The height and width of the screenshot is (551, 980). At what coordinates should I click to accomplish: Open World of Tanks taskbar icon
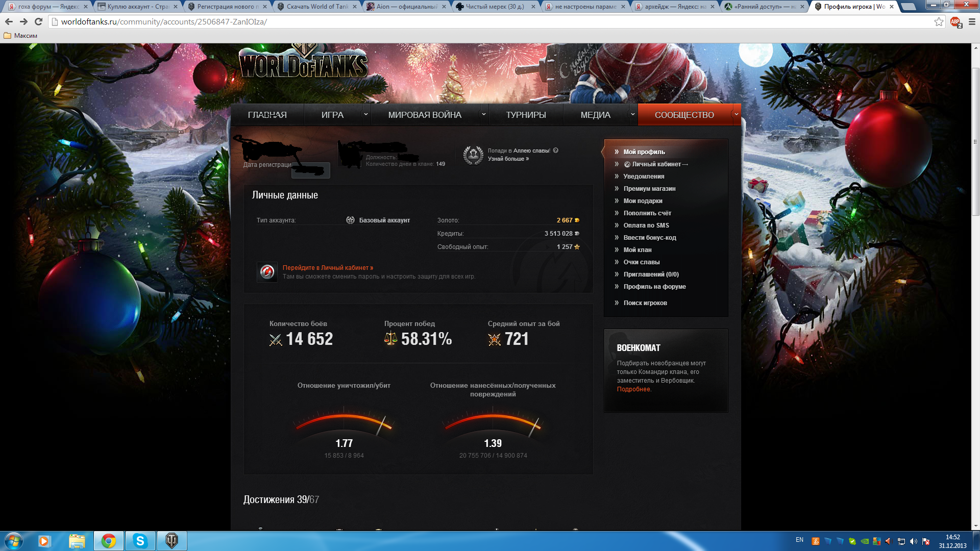(171, 541)
